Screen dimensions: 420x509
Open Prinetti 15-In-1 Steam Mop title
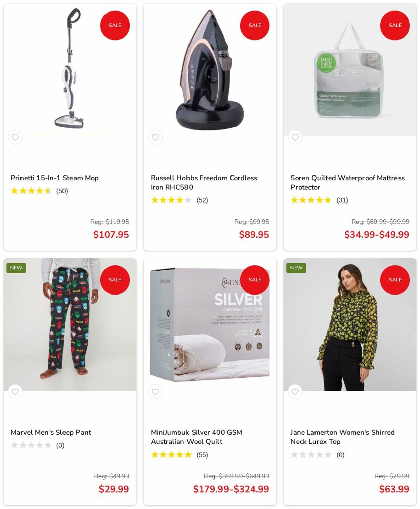(55, 178)
